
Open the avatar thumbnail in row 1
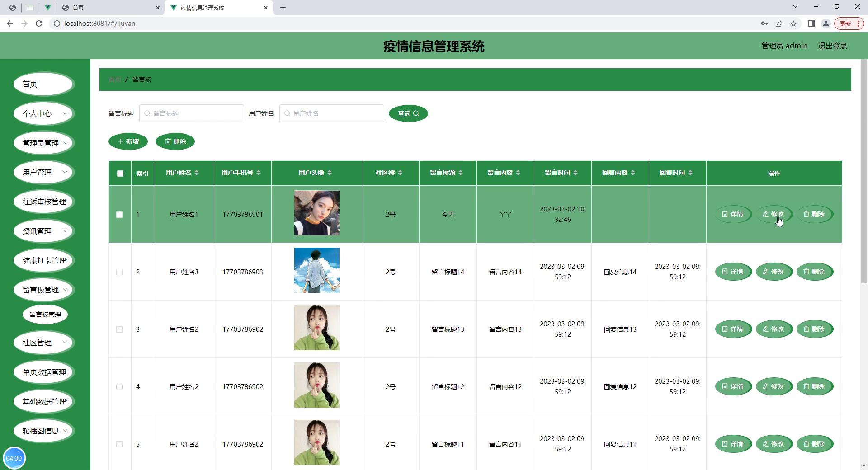316,213
